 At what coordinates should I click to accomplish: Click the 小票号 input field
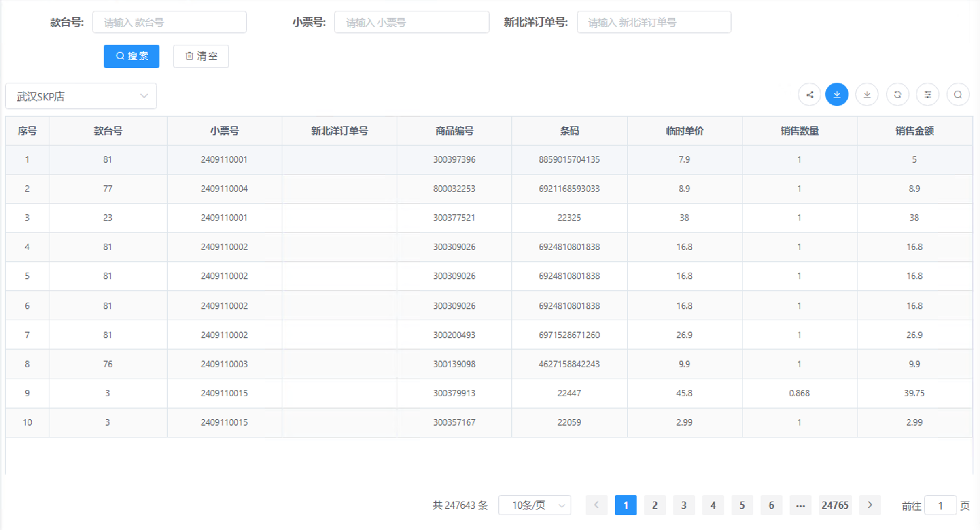(x=411, y=22)
